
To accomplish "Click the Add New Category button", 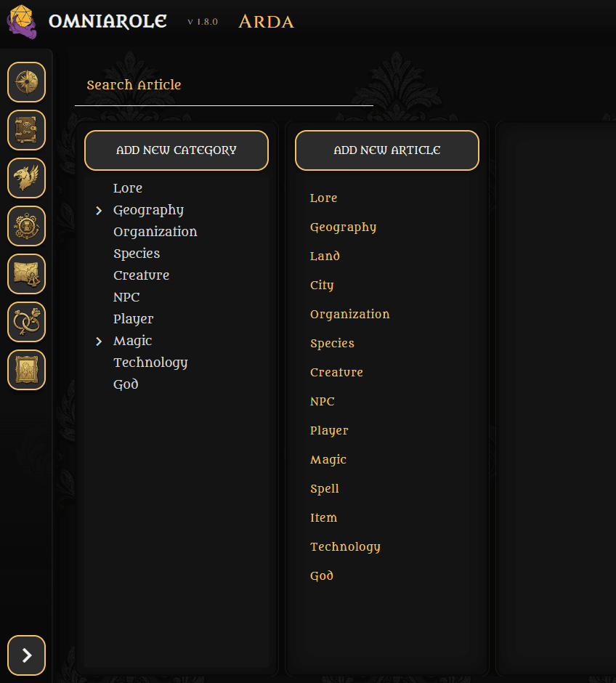I will 177,150.
